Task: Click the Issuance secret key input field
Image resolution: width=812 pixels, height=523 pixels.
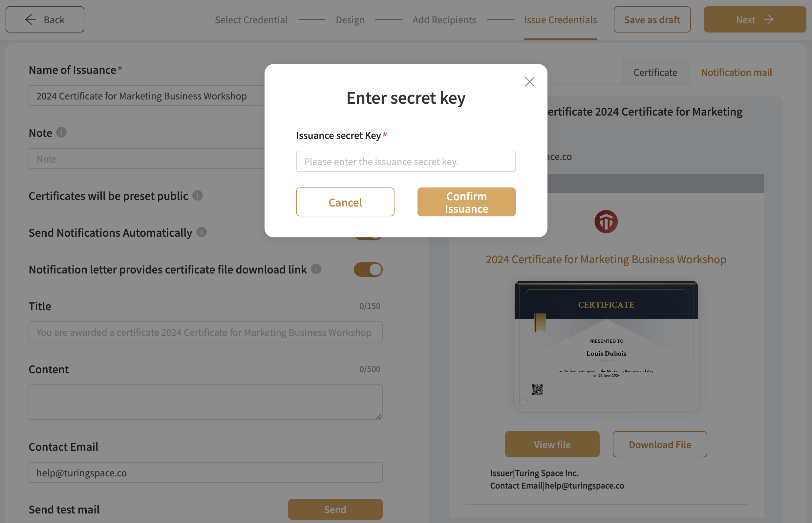Action: coord(406,161)
